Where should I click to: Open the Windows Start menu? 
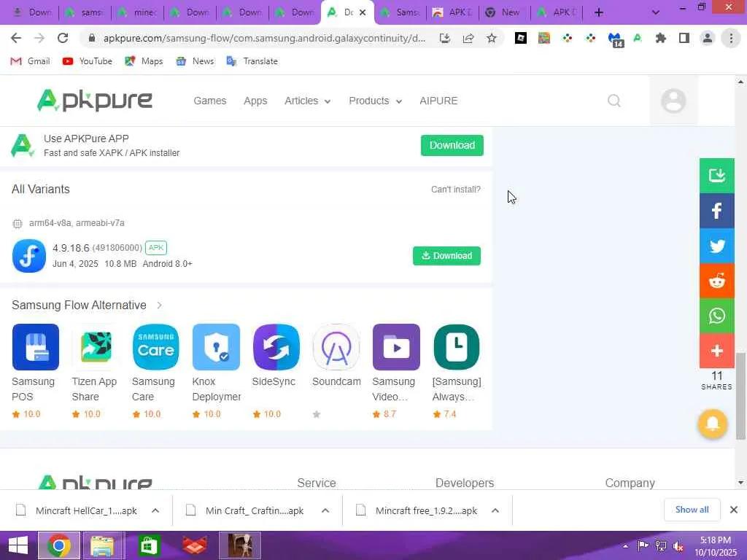coord(18,545)
